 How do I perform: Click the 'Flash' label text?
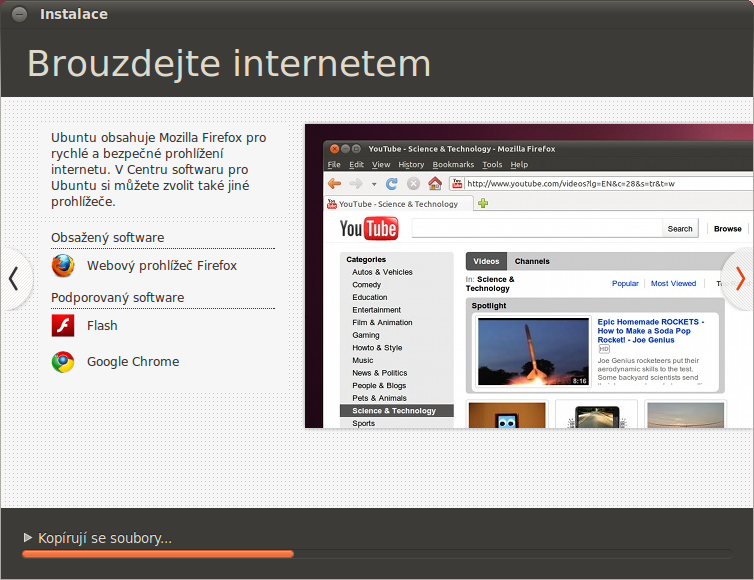[102, 326]
